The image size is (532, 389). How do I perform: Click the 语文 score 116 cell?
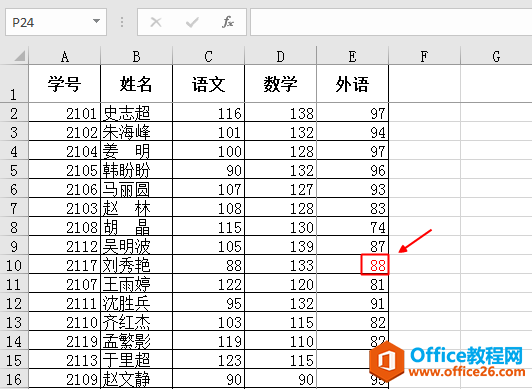pos(208,112)
